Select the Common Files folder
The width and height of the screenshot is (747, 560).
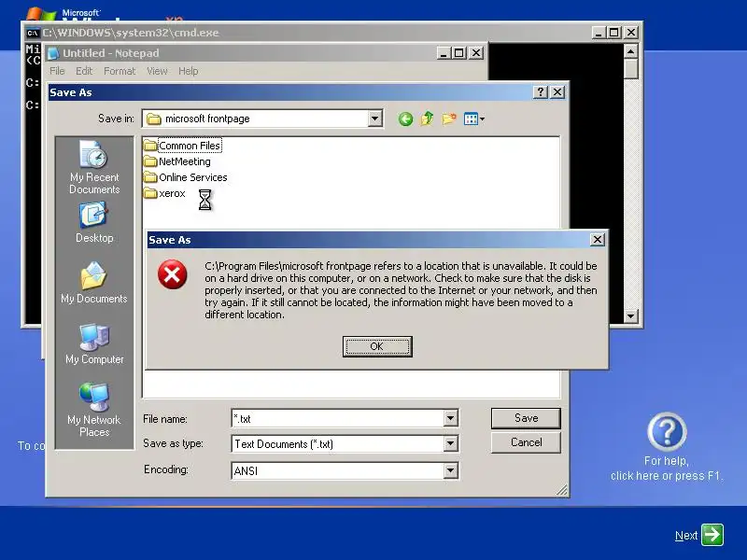pos(182,146)
